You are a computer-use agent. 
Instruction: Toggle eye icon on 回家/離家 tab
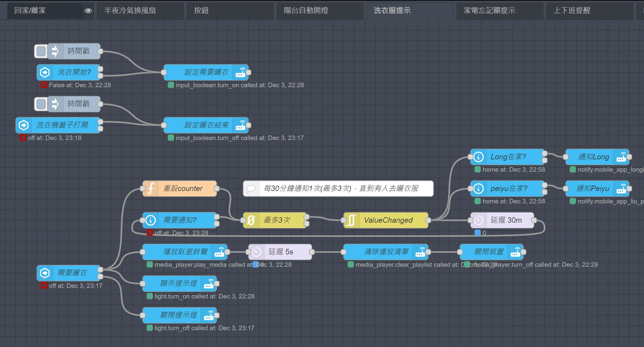click(88, 11)
